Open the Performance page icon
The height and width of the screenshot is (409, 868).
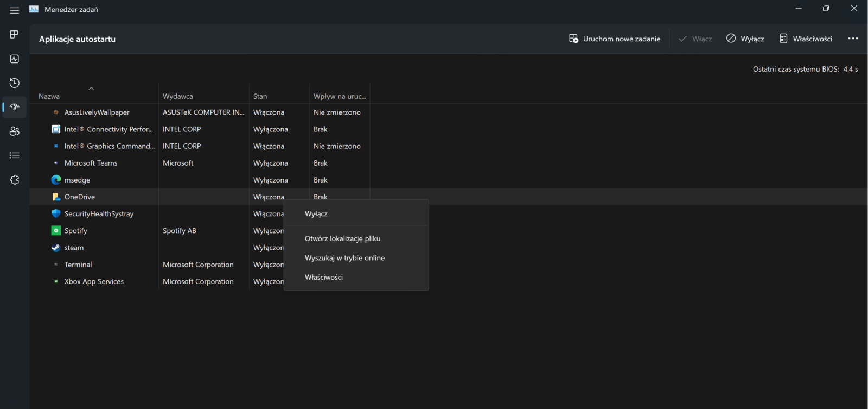point(15,59)
